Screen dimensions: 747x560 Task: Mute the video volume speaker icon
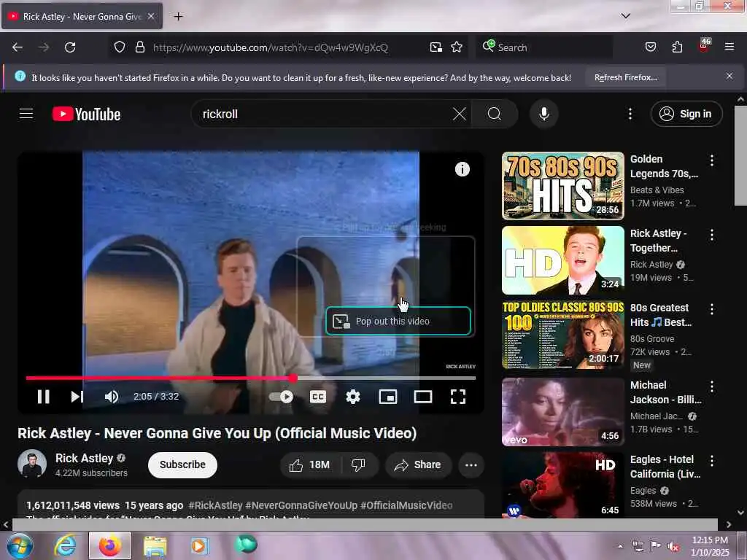pos(112,397)
